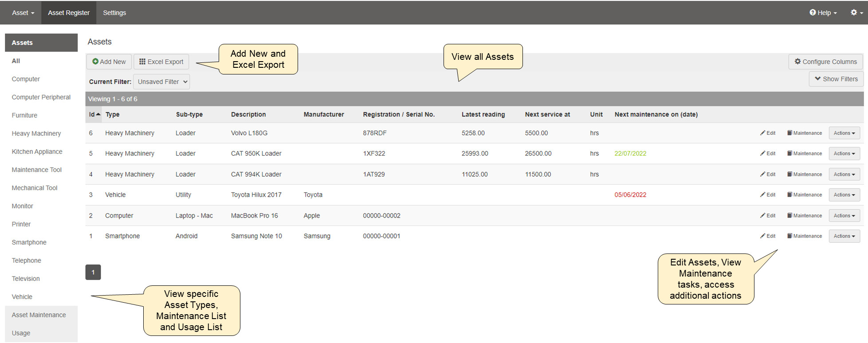Open the Asset Maintenance list
Image resolution: width=868 pixels, height=343 pixels.
coord(39,315)
